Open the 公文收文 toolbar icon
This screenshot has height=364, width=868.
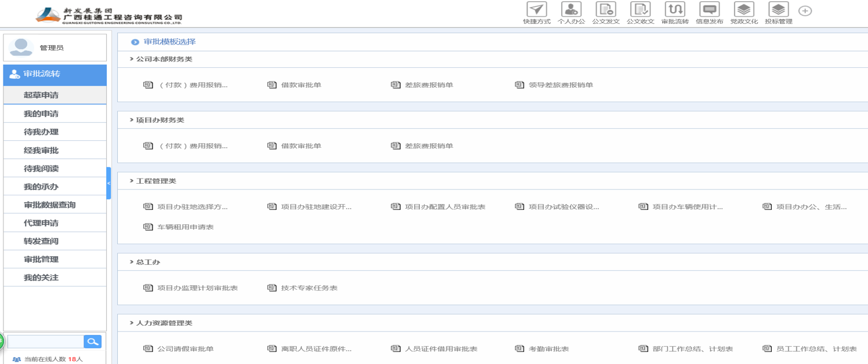(x=640, y=10)
